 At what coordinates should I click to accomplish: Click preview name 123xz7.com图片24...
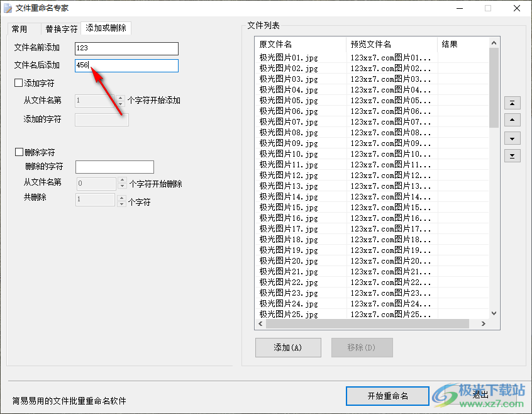click(x=391, y=303)
